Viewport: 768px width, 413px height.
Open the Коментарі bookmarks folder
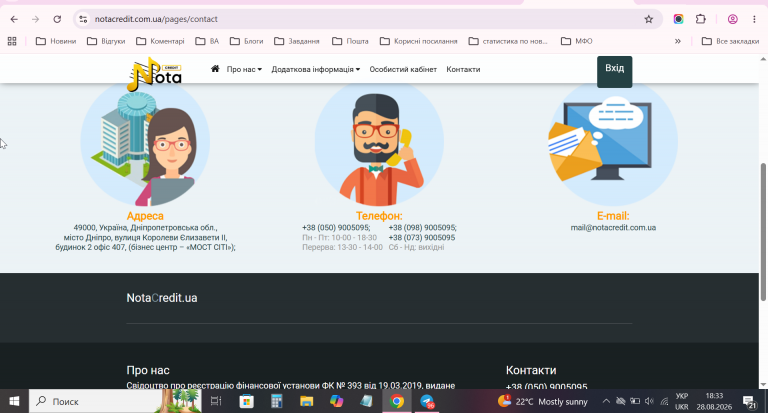click(160, 41)
